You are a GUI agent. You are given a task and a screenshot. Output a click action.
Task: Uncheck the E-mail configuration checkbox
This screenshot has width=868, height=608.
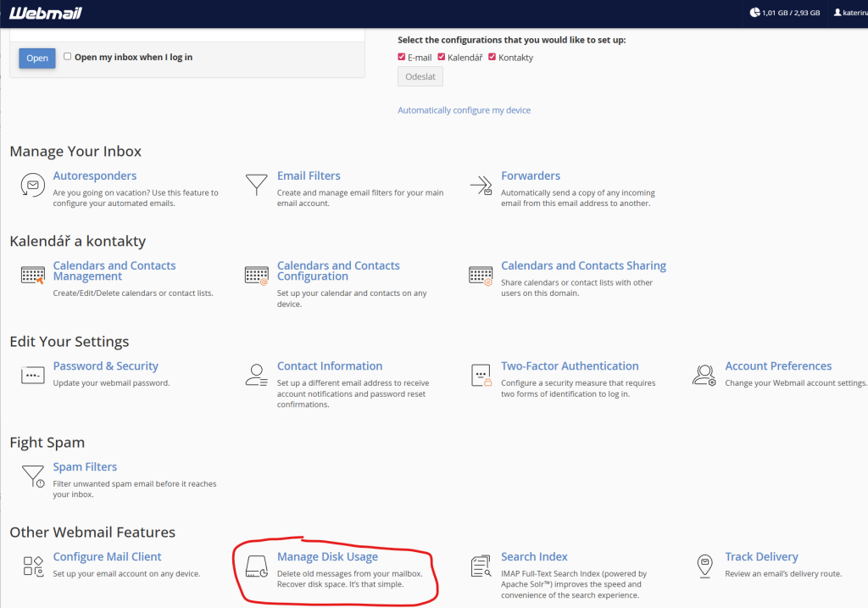[x=402, y=58]
